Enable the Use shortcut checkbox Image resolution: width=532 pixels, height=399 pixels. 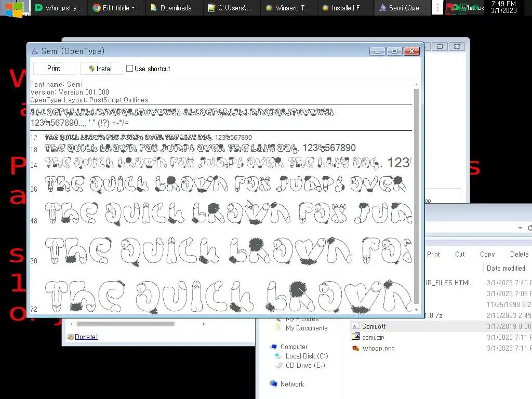coord(129,69)
